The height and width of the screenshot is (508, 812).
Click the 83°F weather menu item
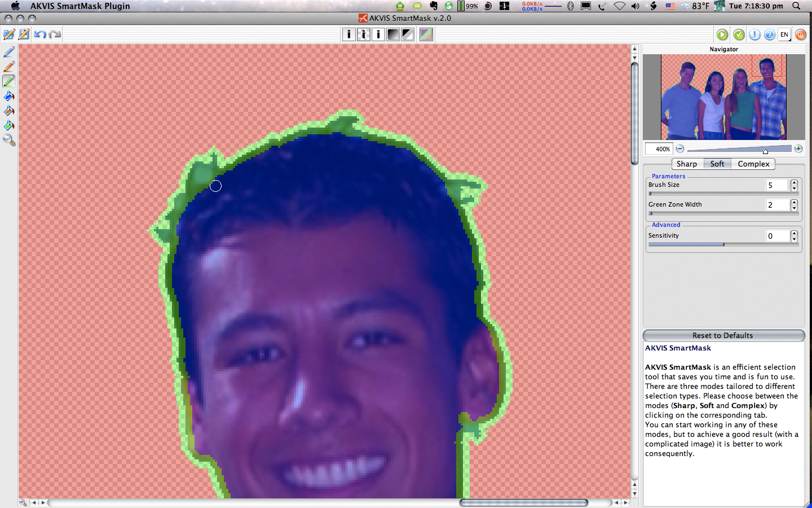pyautogui.click(x=695, y=6)
